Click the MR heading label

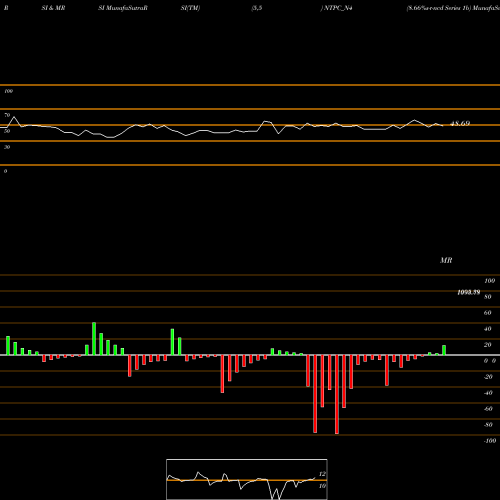(x=446, y=260)
